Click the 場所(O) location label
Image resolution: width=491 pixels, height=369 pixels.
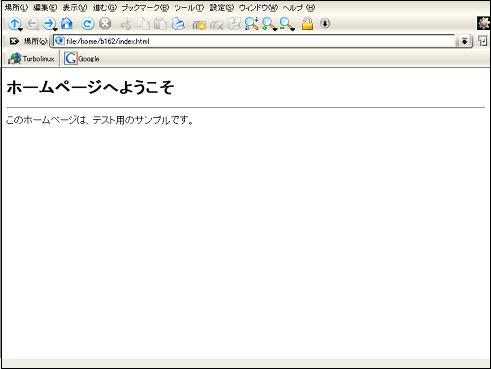pyautogui.click(x=36, y=41)
